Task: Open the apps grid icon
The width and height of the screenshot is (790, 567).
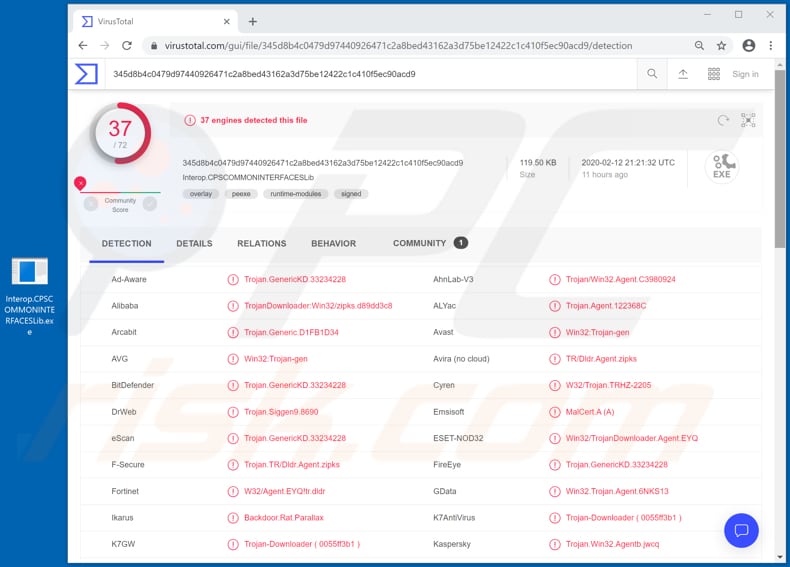Action: 713,74
